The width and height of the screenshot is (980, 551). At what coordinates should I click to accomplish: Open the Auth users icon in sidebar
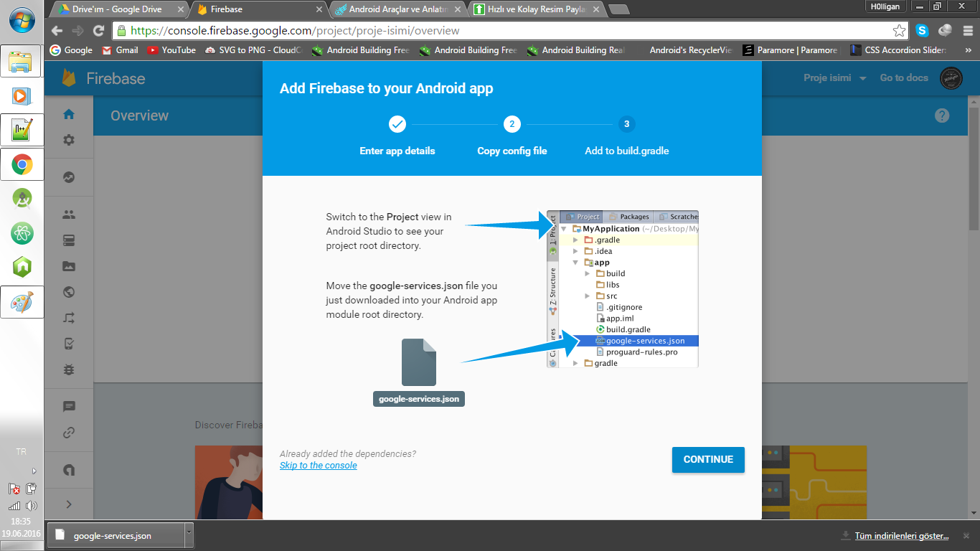(69, 215)
